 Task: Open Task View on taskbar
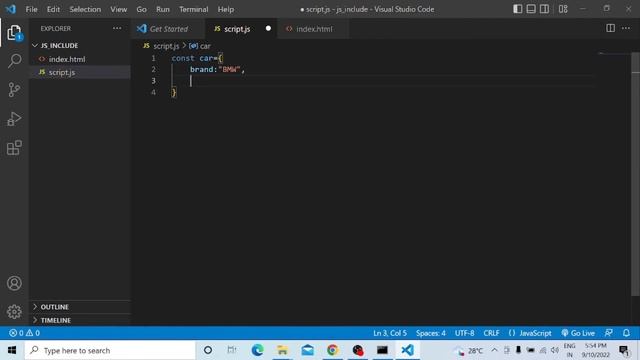click(232, 350)
